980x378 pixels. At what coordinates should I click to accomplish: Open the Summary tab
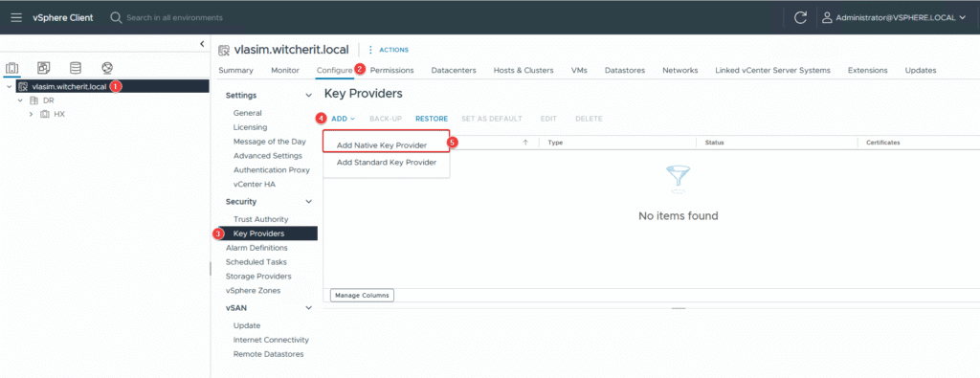pyautogui.click(x=235, y=70)
